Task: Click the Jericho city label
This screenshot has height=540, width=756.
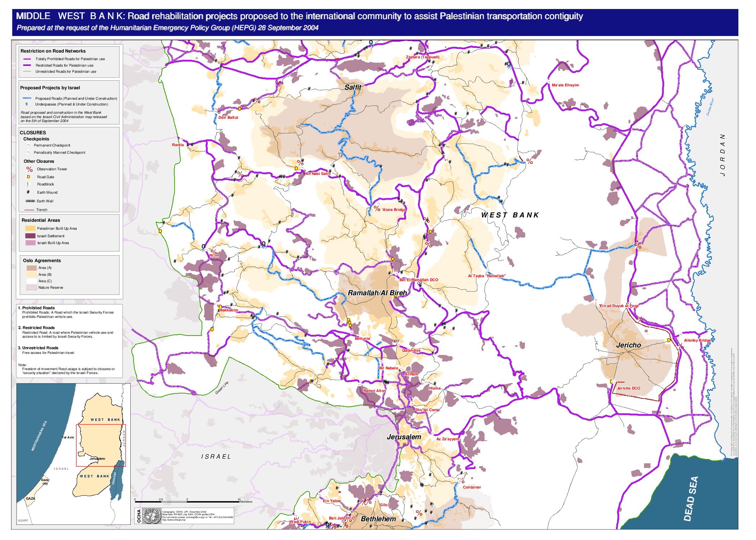Action: [628, 345]
